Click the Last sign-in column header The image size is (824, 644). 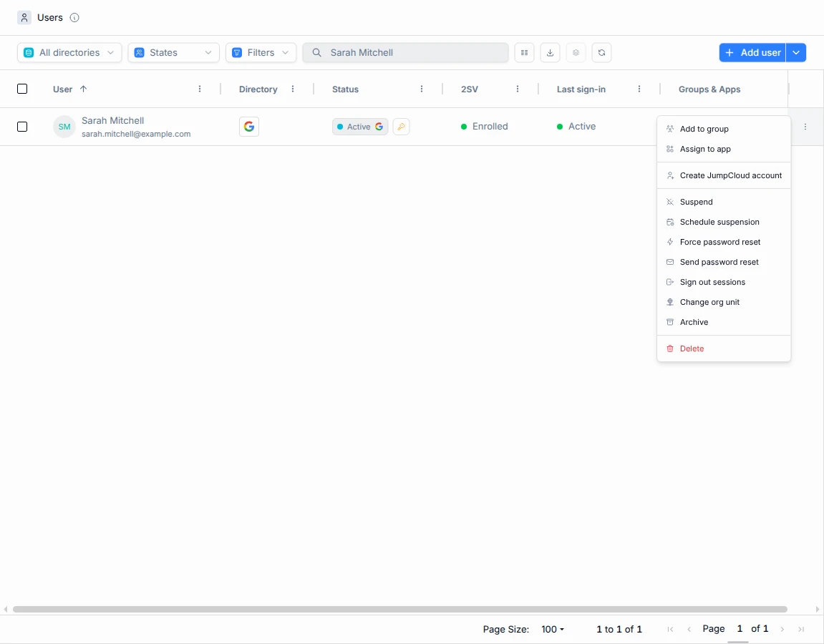coord(581,89)
